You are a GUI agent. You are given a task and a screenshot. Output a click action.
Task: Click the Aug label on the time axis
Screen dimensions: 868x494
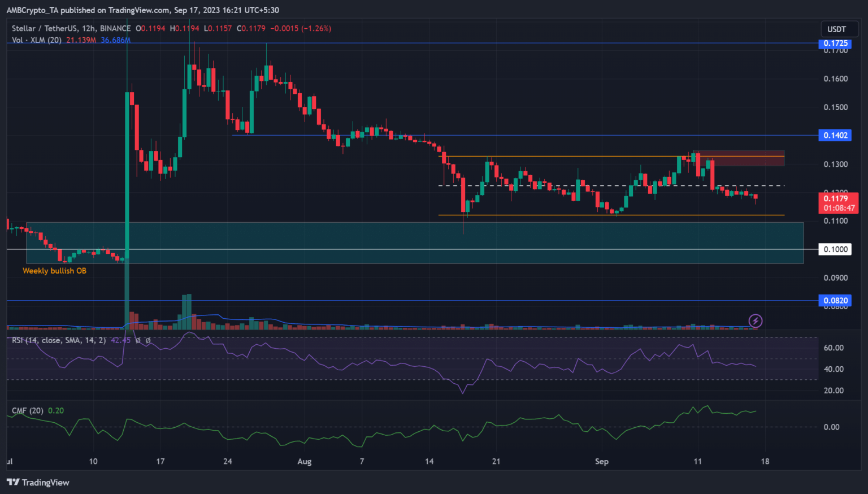pos(304,461)
